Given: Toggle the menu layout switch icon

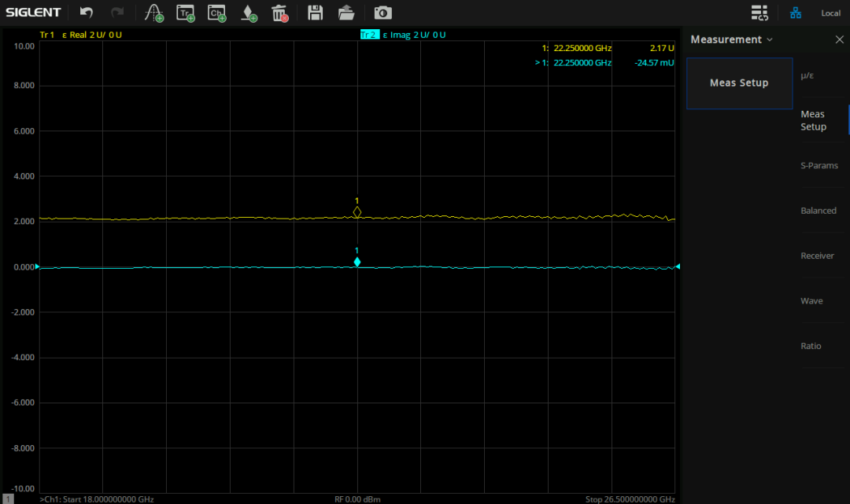Looking at the screenshot, I should (759, 13).
